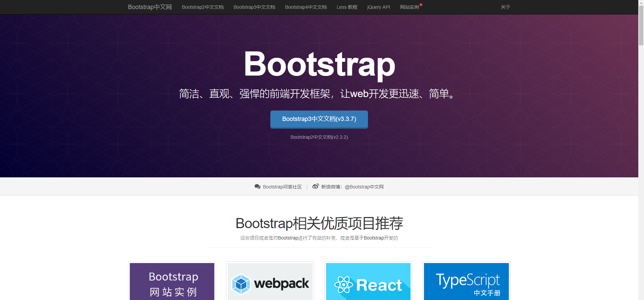This screenshot has width=644, height=300.
Task: Click the webpack cube logo
Action: 241,284
